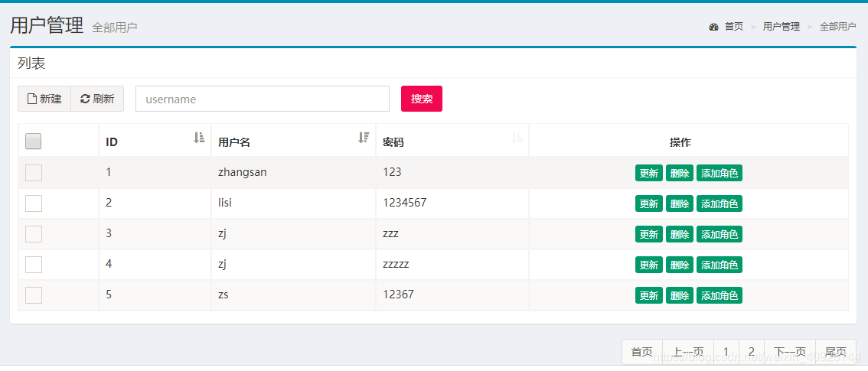
Task: Click the ID column header
Action: [155, 142]
